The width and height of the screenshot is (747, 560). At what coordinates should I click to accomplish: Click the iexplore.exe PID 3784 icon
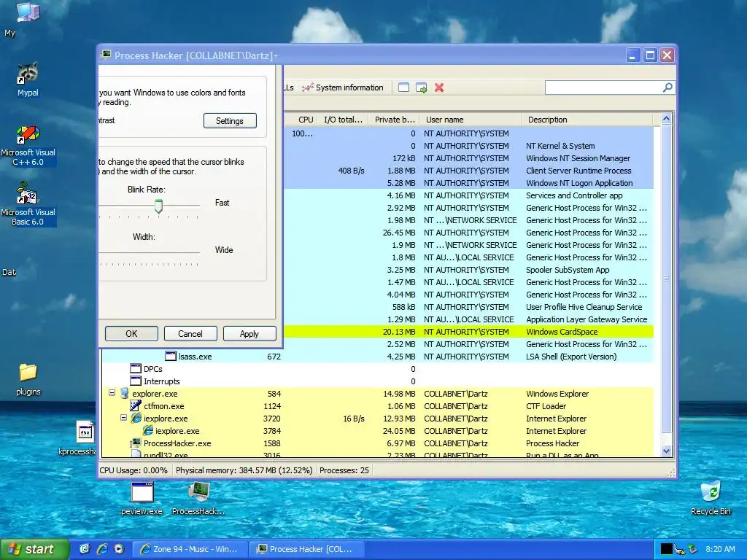[147, 430]
